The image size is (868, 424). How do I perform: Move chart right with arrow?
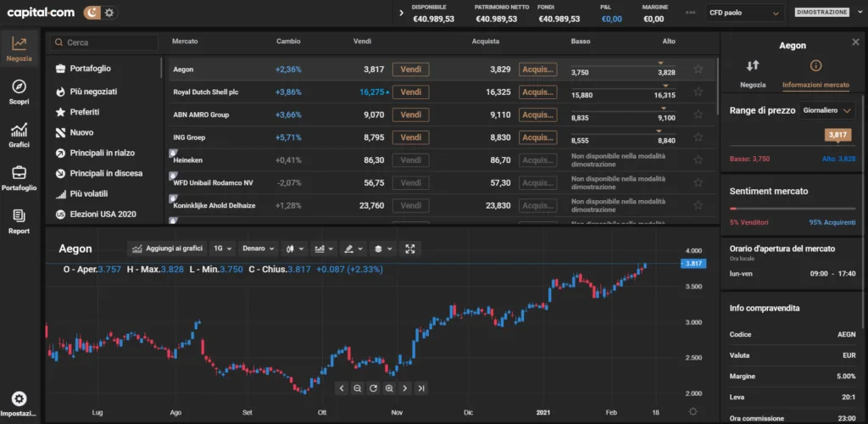pos(405,388)
